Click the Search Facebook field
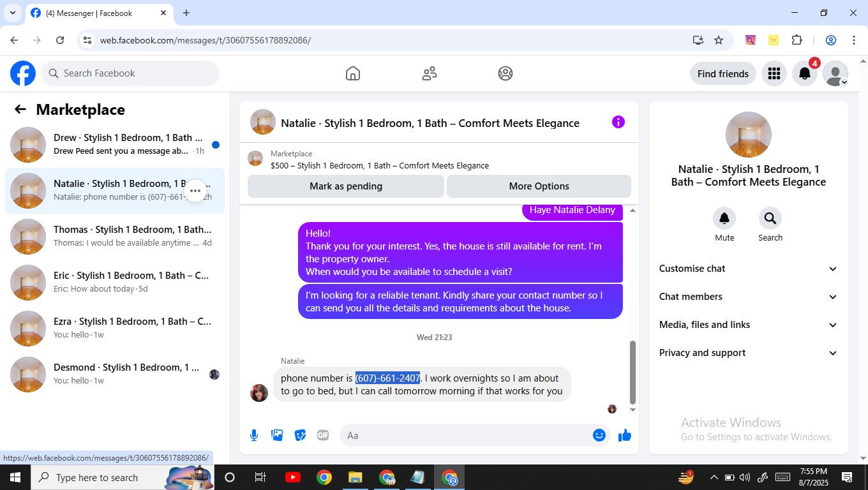This screenshot has height=490, width=868. click(x=130, y=73)
